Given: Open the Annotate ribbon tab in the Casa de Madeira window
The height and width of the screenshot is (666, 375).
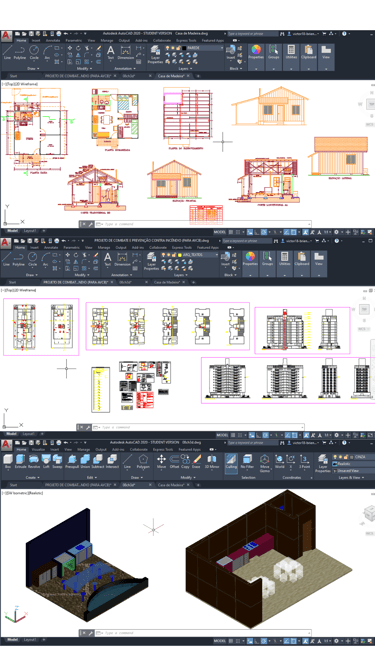Looking at the screenshot, I should coord(53,40).
